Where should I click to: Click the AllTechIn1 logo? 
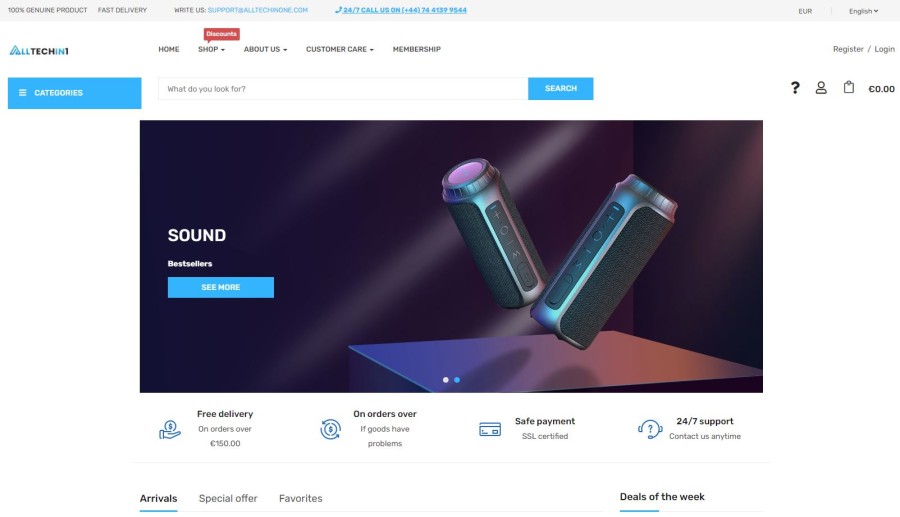(x=39, y=50)
